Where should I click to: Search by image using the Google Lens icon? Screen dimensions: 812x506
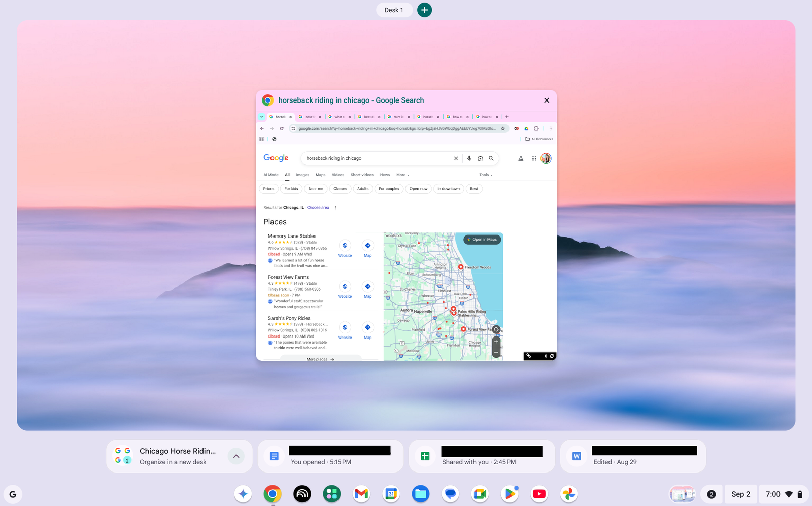(481, 158)
